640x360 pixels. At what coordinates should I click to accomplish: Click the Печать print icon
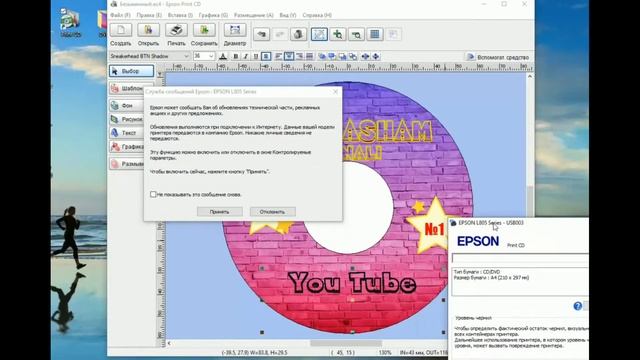pos(176,30)
